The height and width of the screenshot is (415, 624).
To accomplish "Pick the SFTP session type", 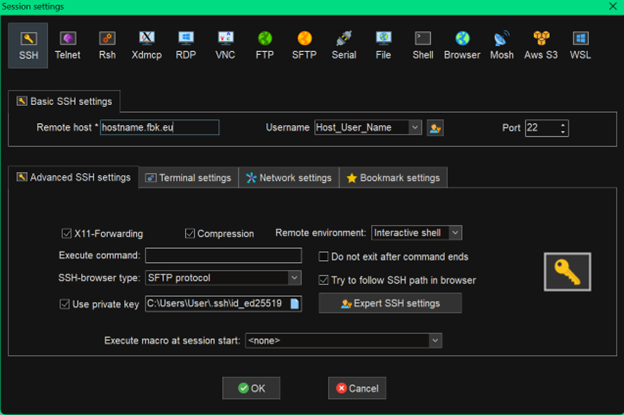I will pos(302,45).
